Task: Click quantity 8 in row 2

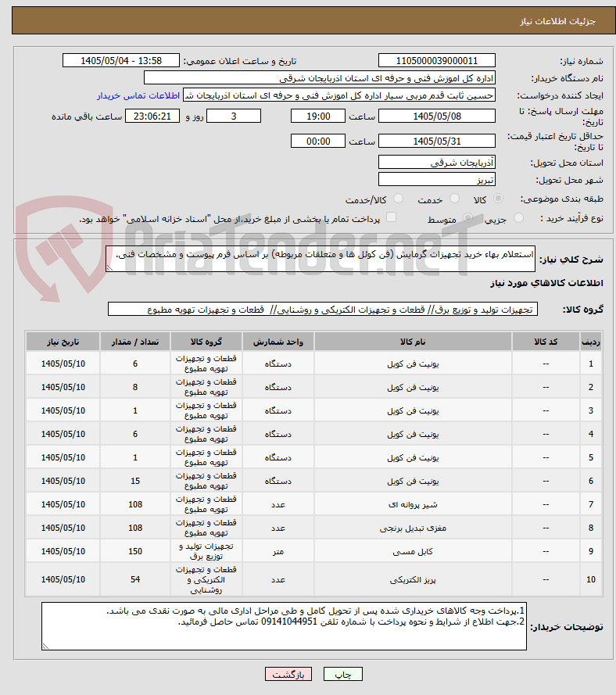Action: 135,387
